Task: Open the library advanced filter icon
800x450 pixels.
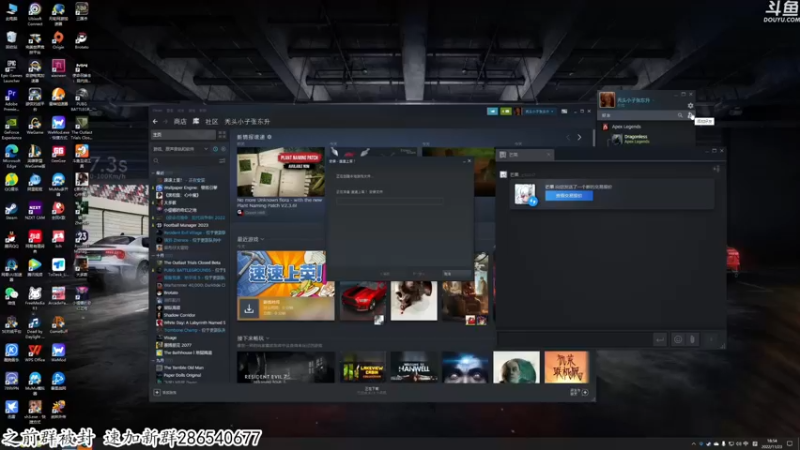Action: click(222, 161)
